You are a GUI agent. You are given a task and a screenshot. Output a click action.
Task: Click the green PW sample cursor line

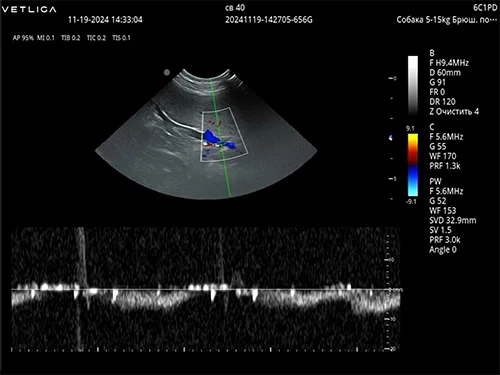pos(220,137)
